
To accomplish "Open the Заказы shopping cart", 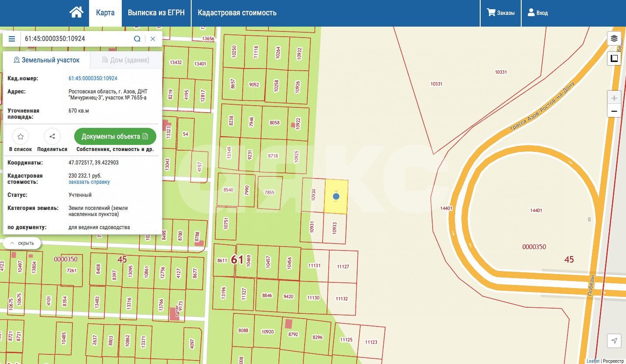I will [x=501, y=13].
